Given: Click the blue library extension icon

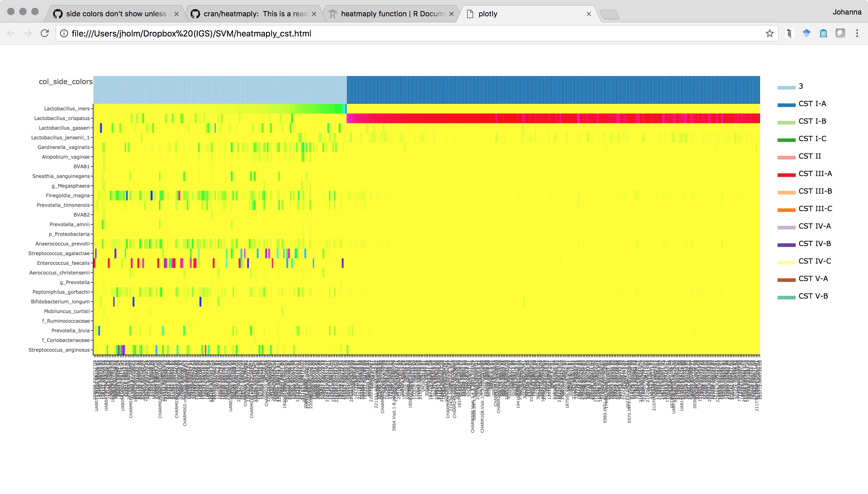Looking at the screenshot, I should (x=823, y=33).
